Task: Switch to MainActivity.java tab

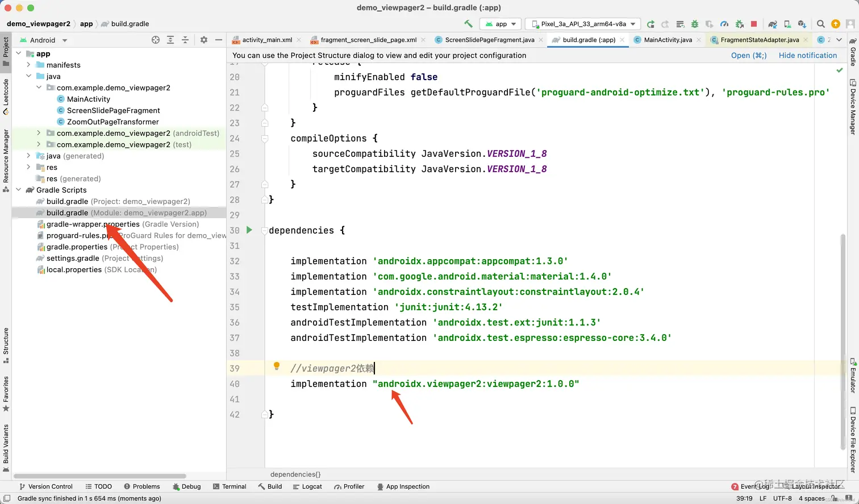Action: coord(668,40)
